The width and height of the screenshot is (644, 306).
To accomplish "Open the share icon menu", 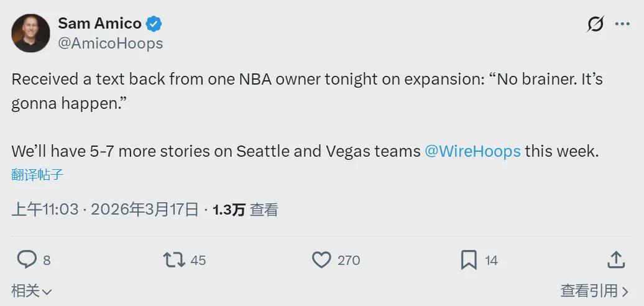I will click(x=615, y=259).
